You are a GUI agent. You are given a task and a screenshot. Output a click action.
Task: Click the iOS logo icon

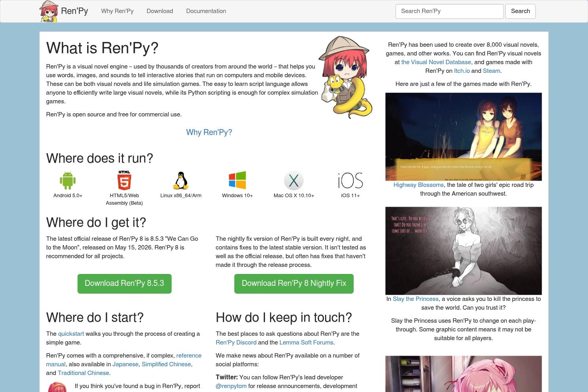point(350,181)
